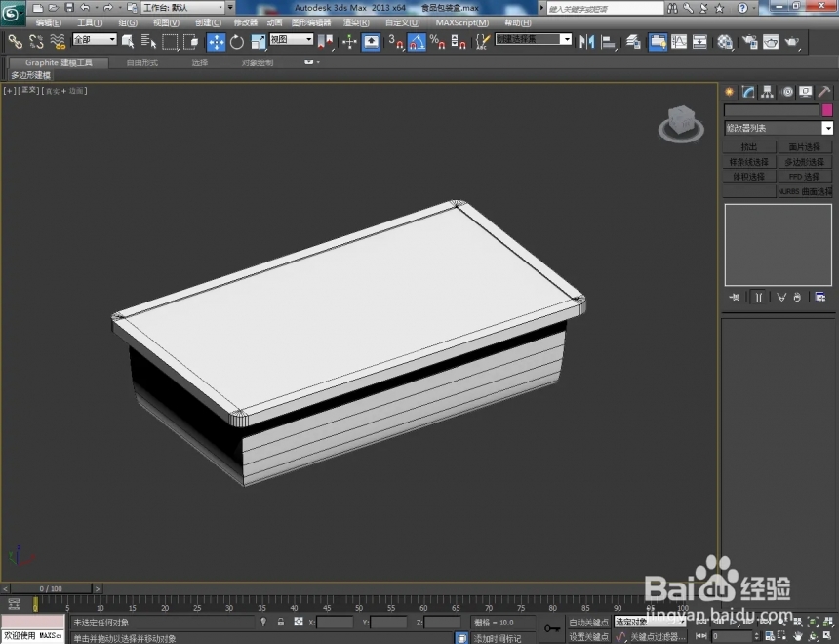Undo the last action
Viewport: 839px width, 644px height.
click(85, 8)
